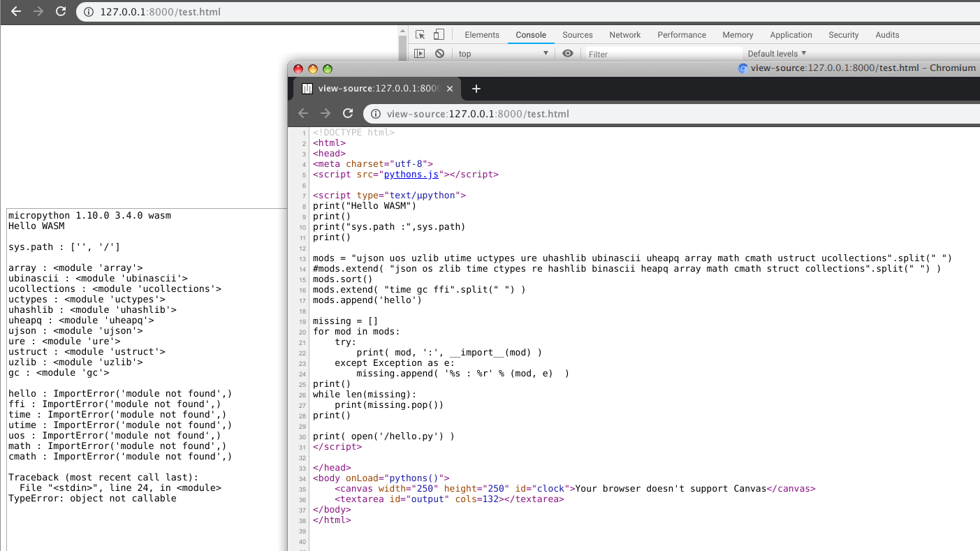Close the view-source tab with its X
Image resolution: width=980 pixels, height=551 pixels.
[450, 89]
